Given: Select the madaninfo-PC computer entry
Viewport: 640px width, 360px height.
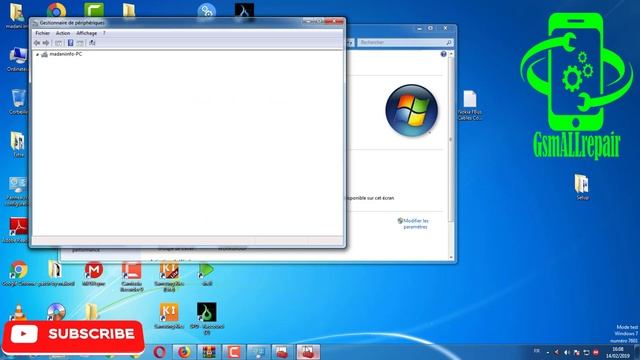Looking at the screenshot, I should coord(65,54).
